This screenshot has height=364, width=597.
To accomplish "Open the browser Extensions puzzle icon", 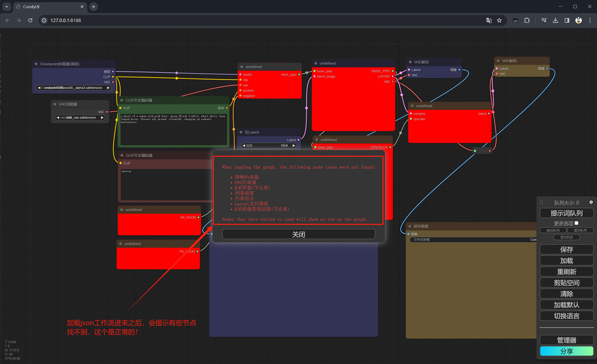I will [527, 20].
